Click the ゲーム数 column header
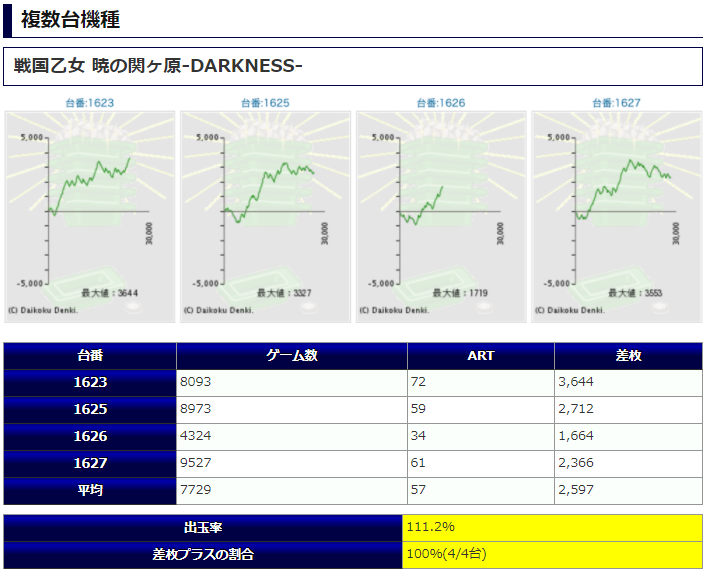The image size is (705, 572). coord(292,356)
